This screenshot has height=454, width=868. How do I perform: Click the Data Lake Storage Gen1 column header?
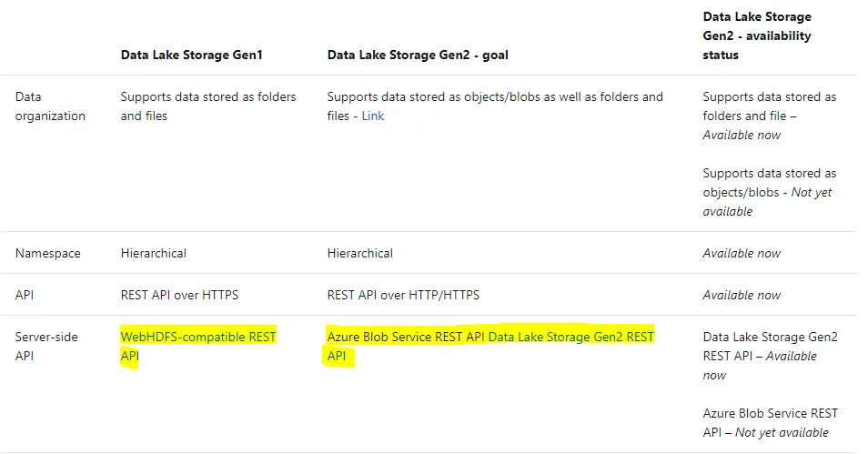[x=191, y=55]
